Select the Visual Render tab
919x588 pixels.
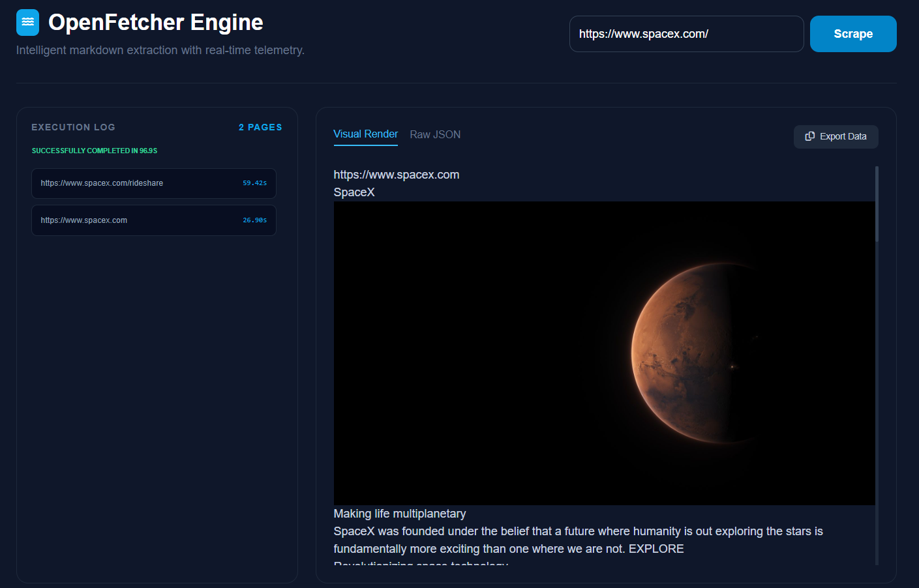tap(365, 134)
